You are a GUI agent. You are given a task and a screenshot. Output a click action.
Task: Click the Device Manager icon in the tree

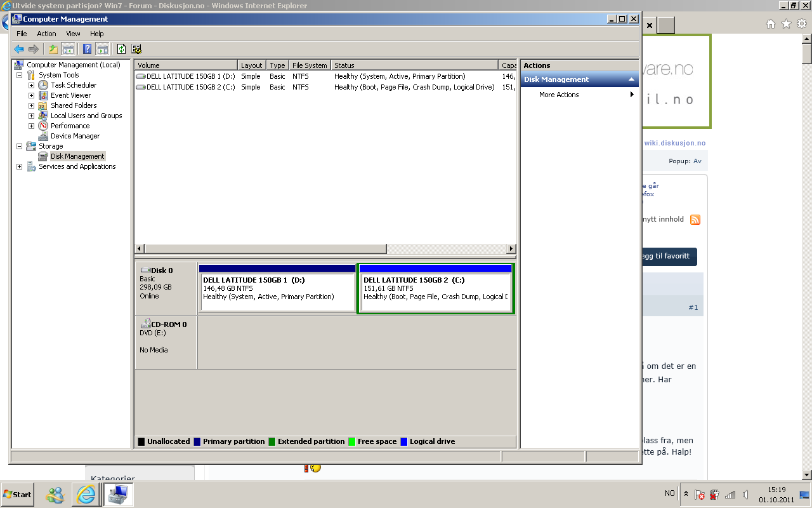point(43,136)
